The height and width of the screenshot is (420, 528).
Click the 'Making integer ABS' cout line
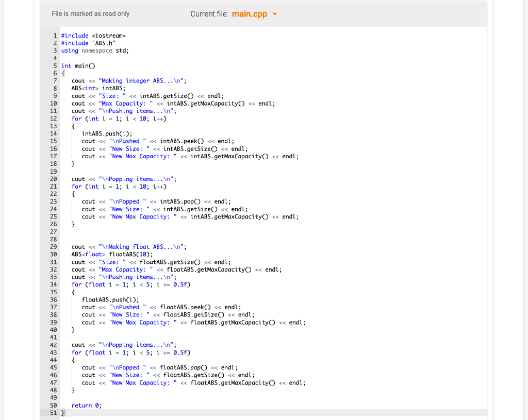129,81
